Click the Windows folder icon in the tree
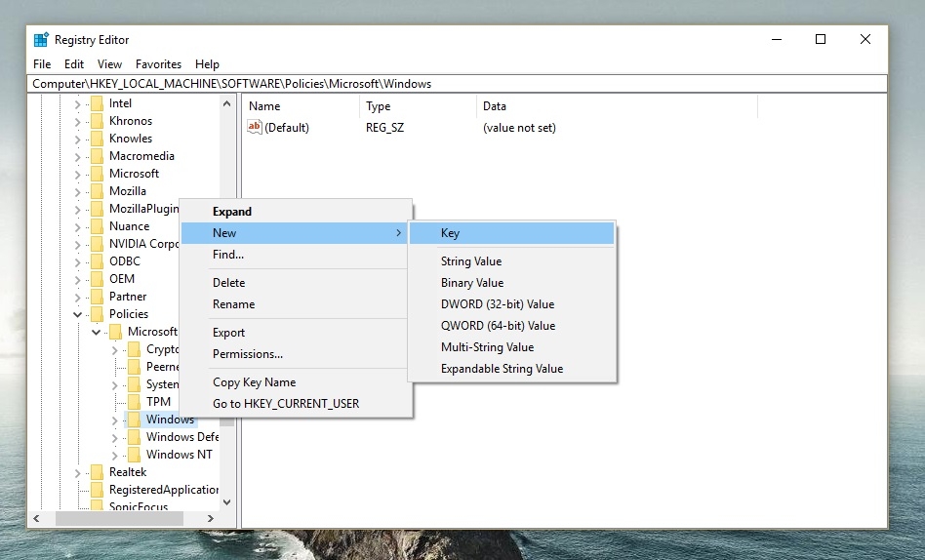Image resolution: width=925 pixels, height=560 pixels. pyautogui.click(x=134, y=420)
